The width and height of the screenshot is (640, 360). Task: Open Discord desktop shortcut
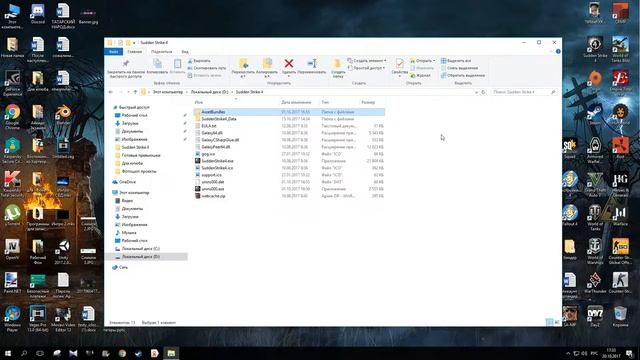pyautogui.click(x=38, y=13)
